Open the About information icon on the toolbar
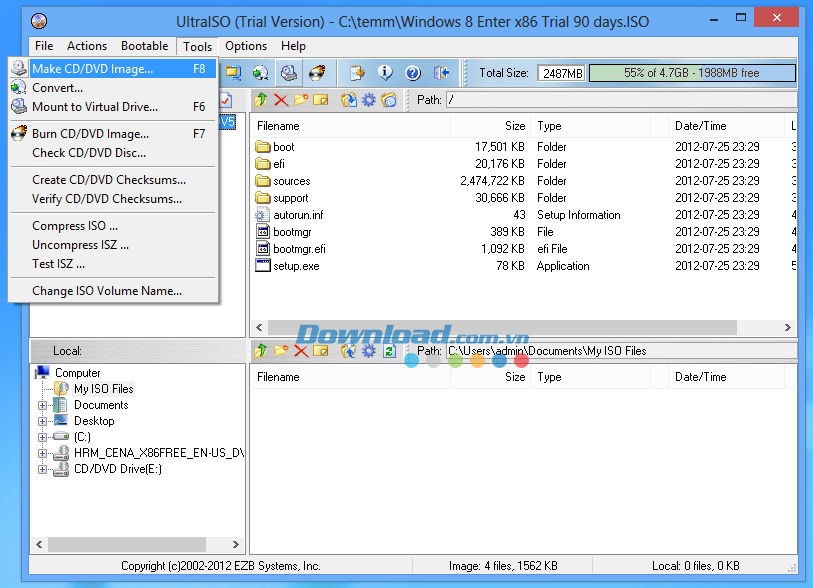The image size is (813, 588). 385,71
